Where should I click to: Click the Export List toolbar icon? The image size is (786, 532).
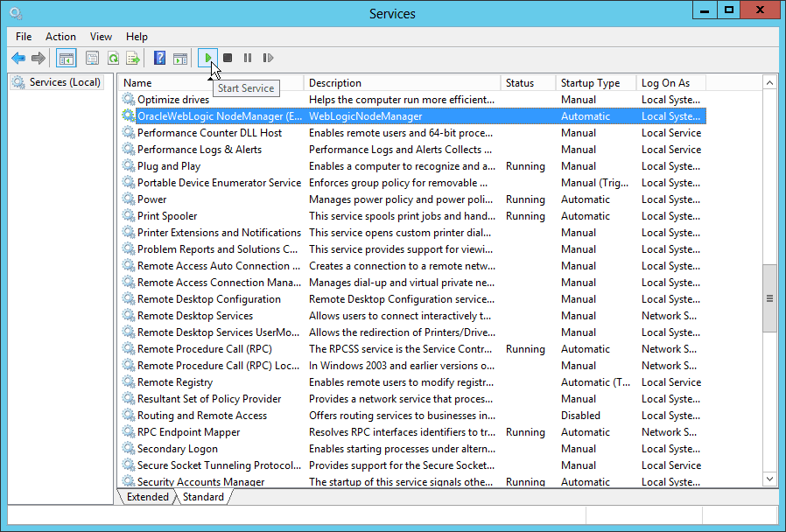(133, 58)
